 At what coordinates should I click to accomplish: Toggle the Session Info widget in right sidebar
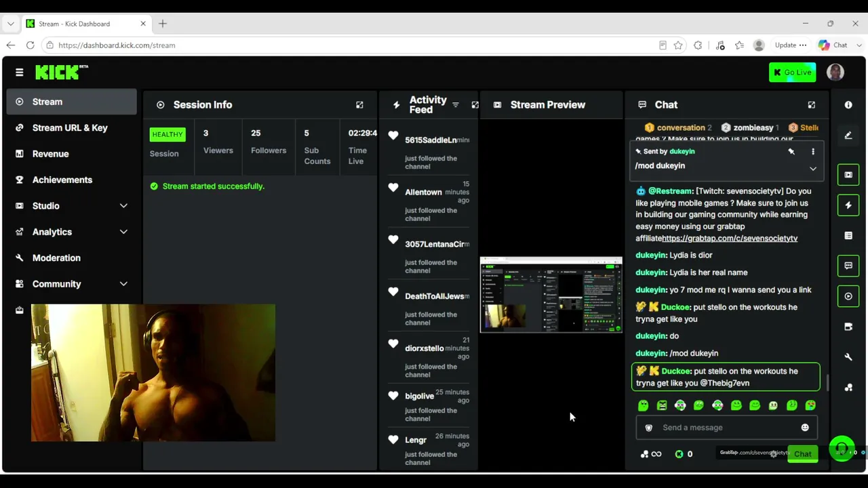(x=848, y=296)
